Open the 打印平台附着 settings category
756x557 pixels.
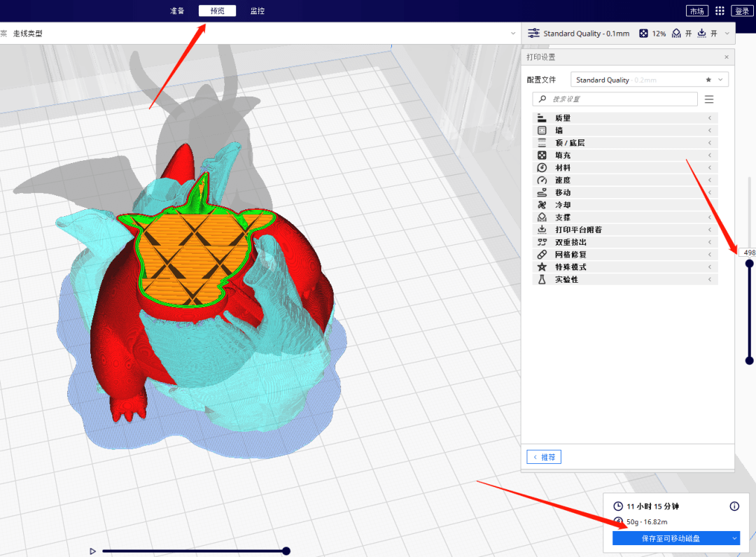pos(625,230)
